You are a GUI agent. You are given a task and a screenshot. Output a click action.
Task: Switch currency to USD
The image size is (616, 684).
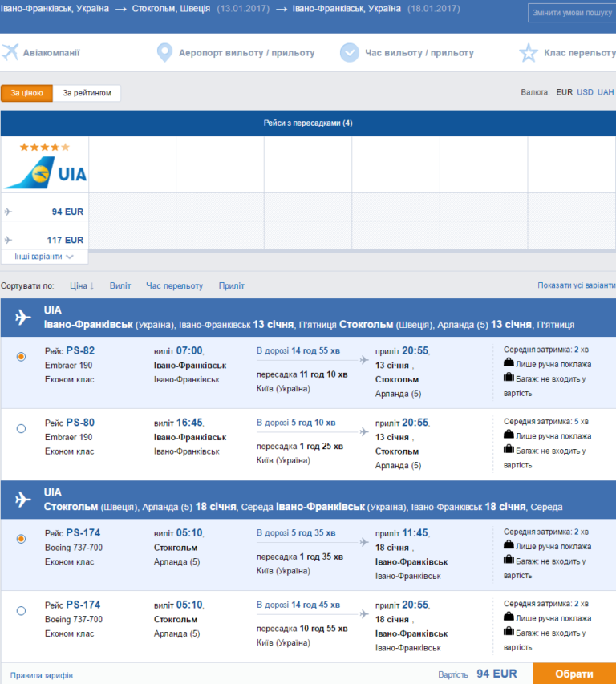click(x=585, y=92)
